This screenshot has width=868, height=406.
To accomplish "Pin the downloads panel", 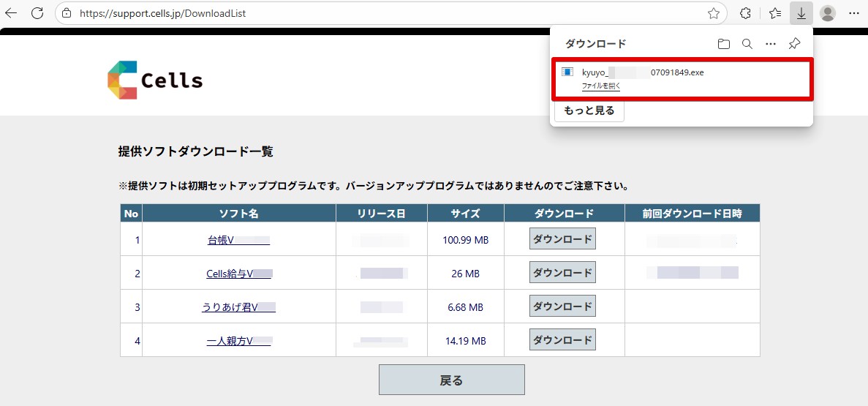I will click(794, 44).
